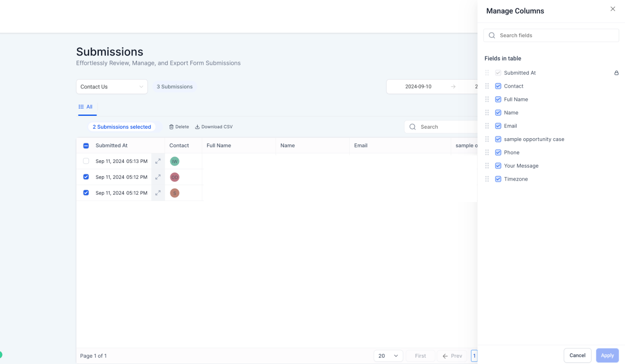The image size is (625, 364).
Task: Click the trash icon next to Delete
Action: coord(171,127)
